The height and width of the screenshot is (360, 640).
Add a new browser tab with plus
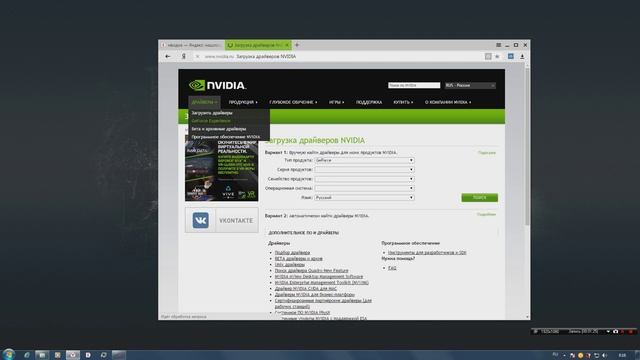(297, 45)
